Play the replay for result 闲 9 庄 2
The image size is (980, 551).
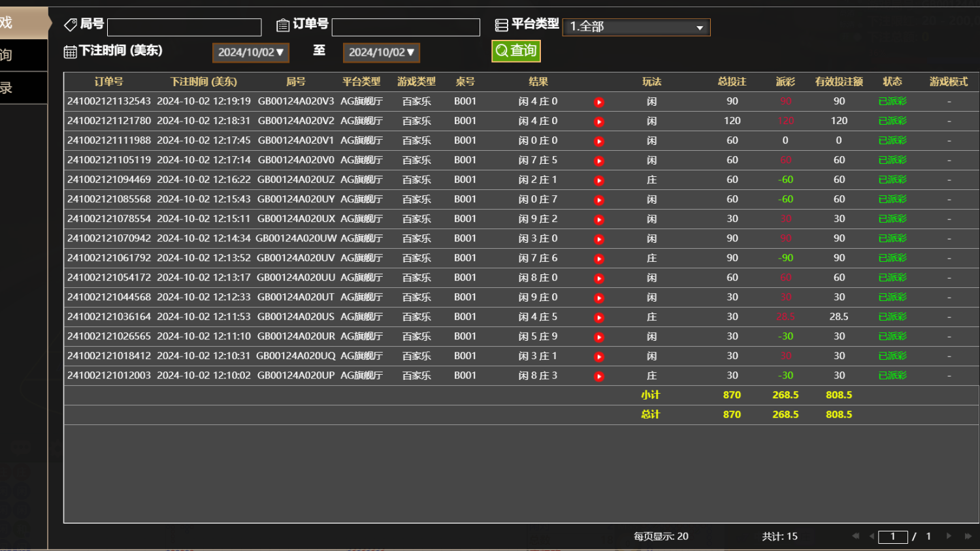pos(599,219)
